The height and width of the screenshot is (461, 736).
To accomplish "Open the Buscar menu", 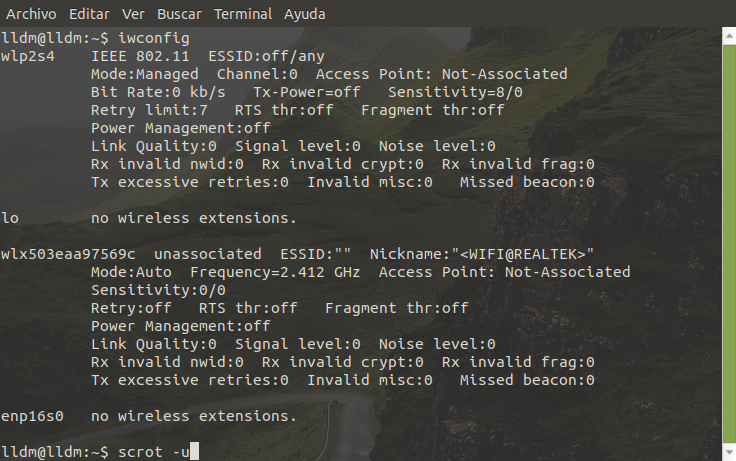I will [178, 15].
